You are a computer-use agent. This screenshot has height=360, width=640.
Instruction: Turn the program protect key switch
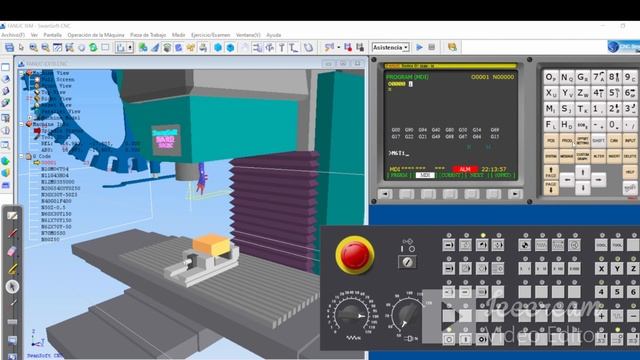pyautogui.click(x=407, y=262)
